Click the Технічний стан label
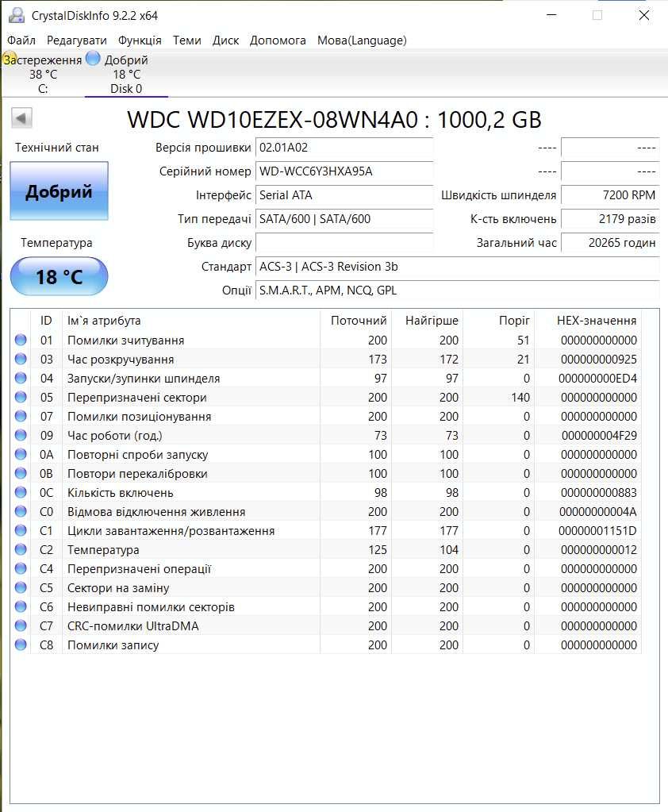The image size is (668, 812). (x=57, y=148)
